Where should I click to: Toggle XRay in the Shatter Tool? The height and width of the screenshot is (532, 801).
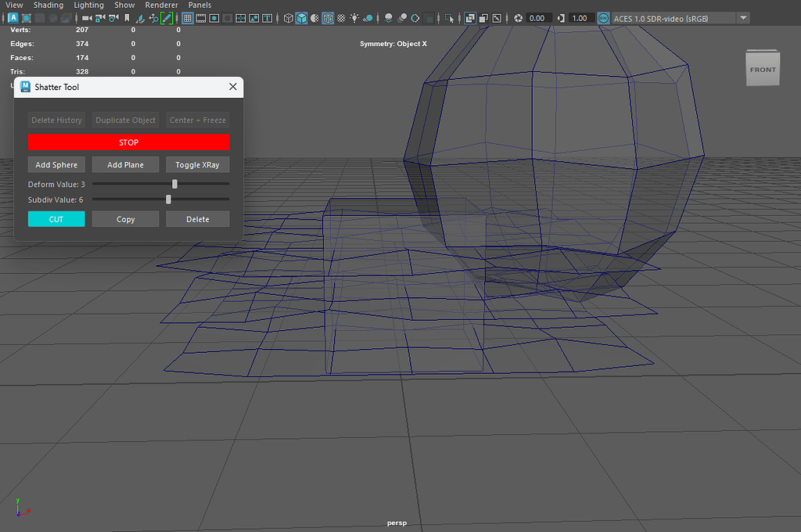coord(197,164)
